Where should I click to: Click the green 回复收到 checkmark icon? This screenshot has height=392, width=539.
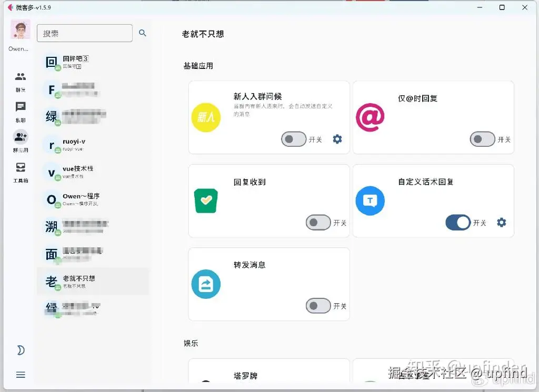click(x=206, y=200)
